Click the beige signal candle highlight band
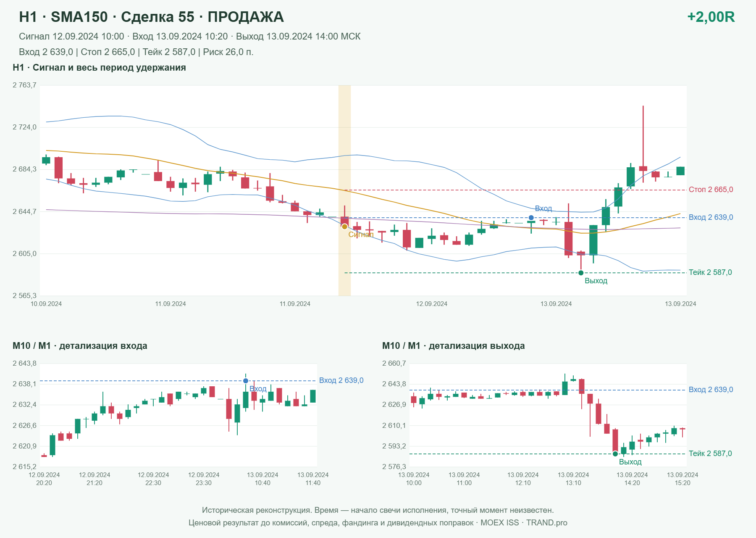The image size is (756, 538). (x=344, y=190)
